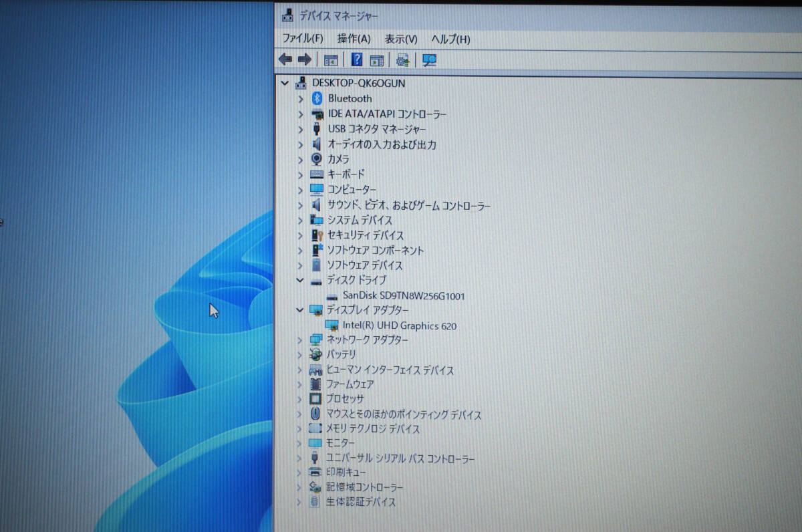802x532 pixels.
Task: Expand the システム デバイス category
Action: [301, 220]
